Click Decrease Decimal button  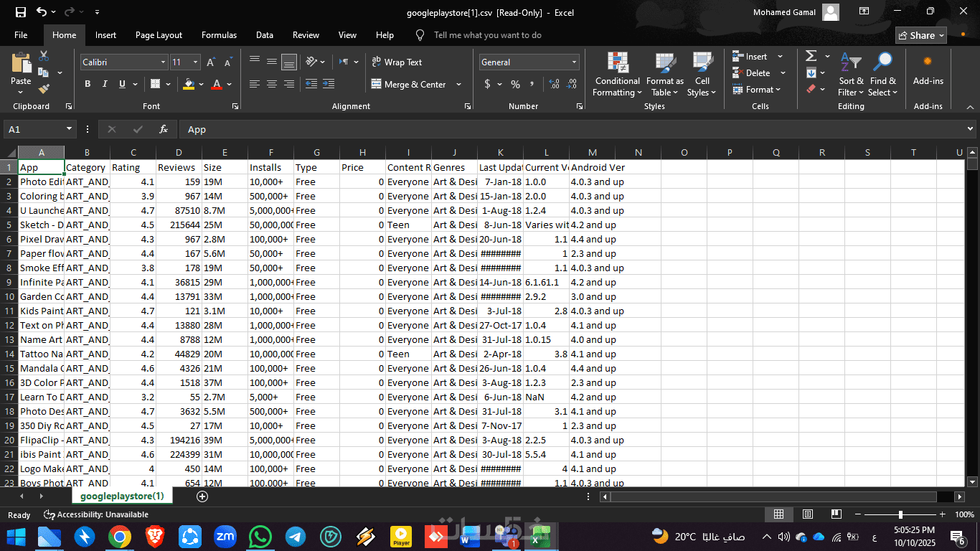[571, 84]
